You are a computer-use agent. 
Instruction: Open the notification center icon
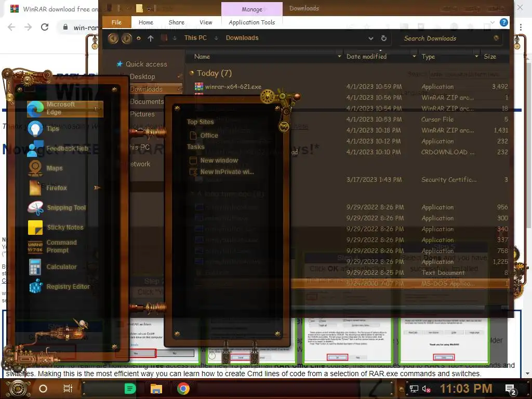click(511, 390)
